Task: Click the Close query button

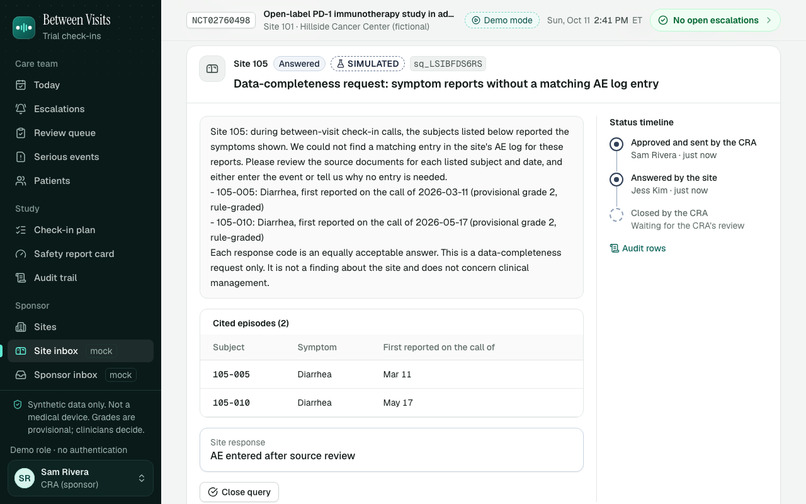Action: (239, 492)
